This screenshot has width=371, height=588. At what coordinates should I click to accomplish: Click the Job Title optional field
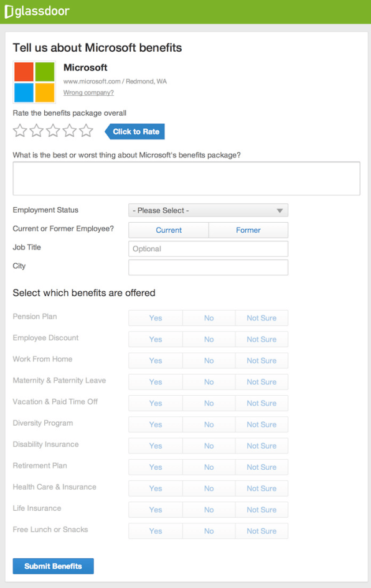208,249
